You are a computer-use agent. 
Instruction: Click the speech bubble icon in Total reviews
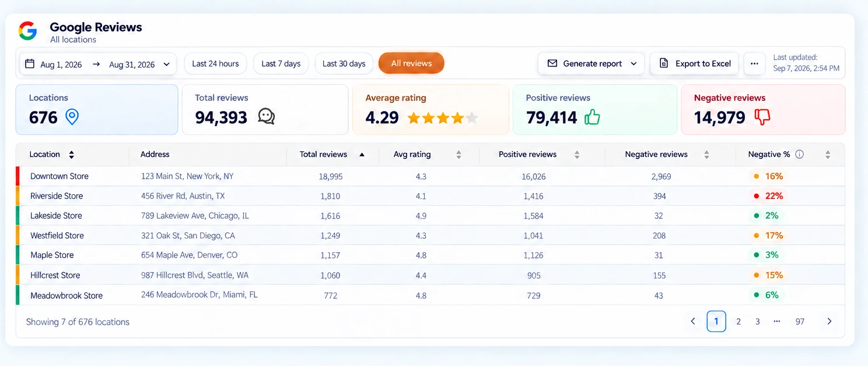point(266,117)
